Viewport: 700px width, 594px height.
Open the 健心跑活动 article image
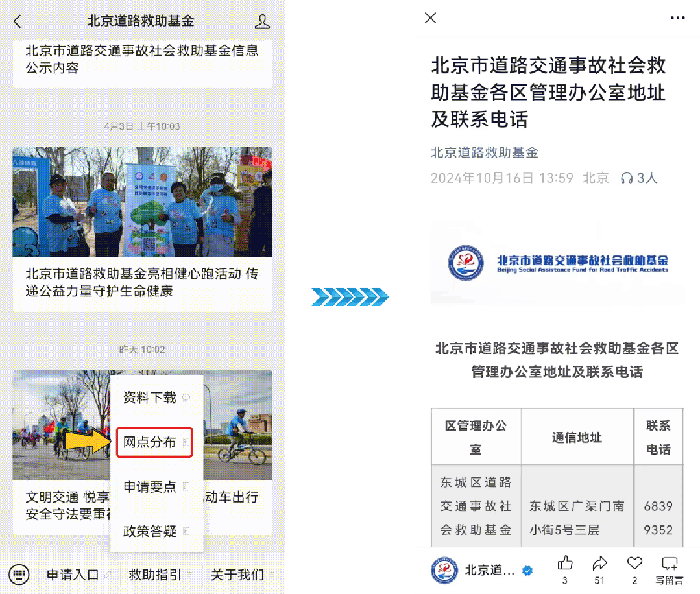tap(142, 202)
